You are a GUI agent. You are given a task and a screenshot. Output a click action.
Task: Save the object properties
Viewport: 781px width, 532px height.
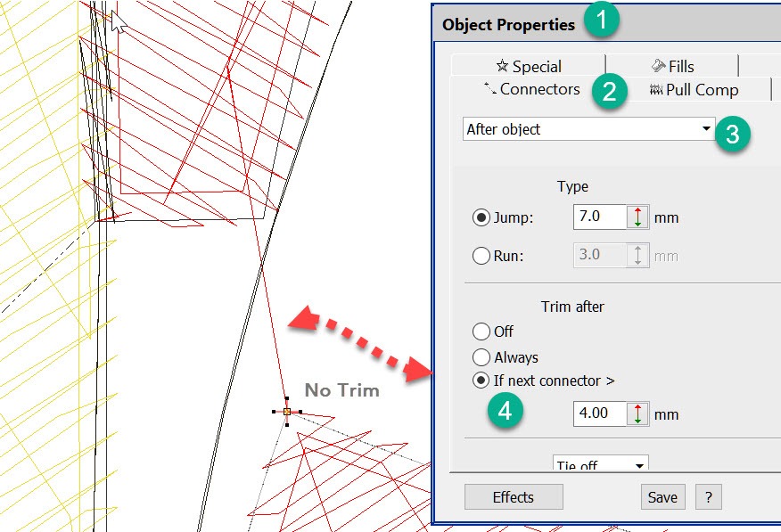662,497
